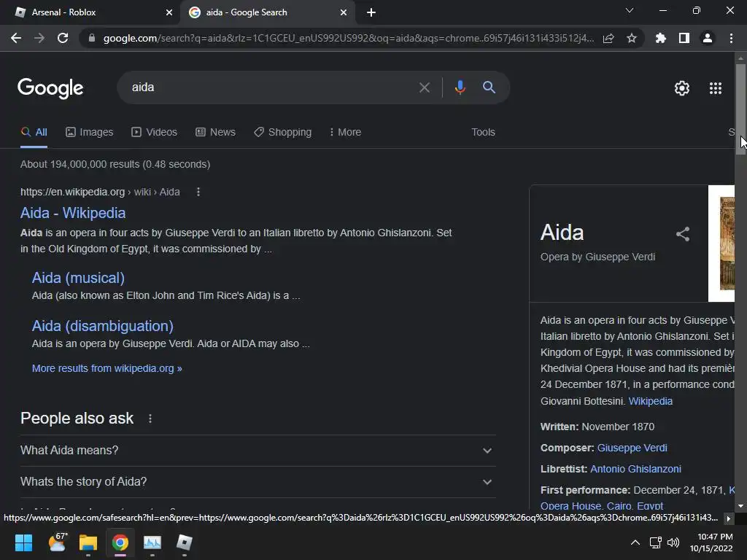Open Wikipedia link in knowledge panel
The height and width of the screenshot is (560, 747).
650,402
